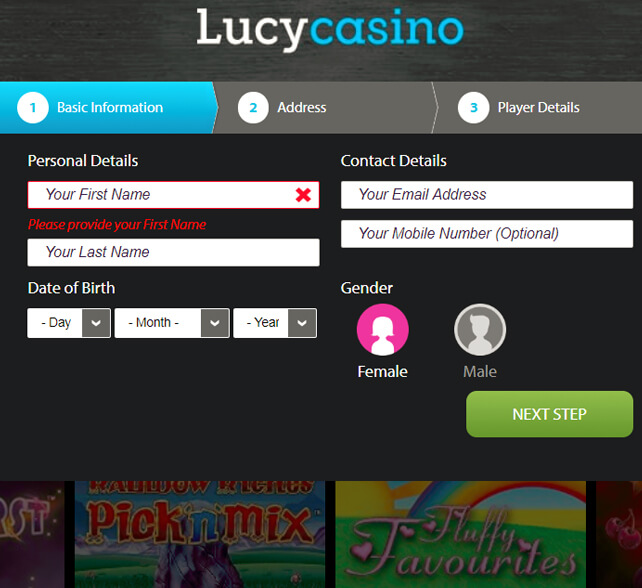Screen dimensions: 642x588
Task: Open the Year dropdown
Action: [275, 323]
